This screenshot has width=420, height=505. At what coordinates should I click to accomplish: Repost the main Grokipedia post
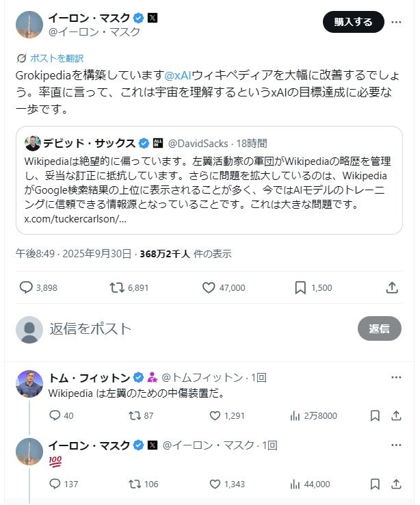point(118,288)
